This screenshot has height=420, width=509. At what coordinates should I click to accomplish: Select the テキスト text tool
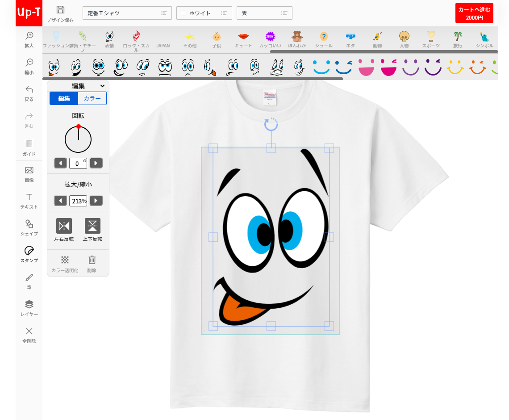pos(29,197)
